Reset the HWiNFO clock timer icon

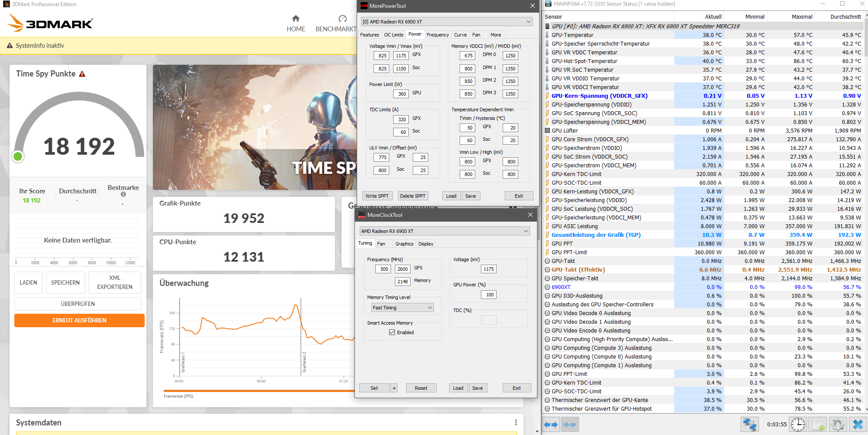(798, 425)
